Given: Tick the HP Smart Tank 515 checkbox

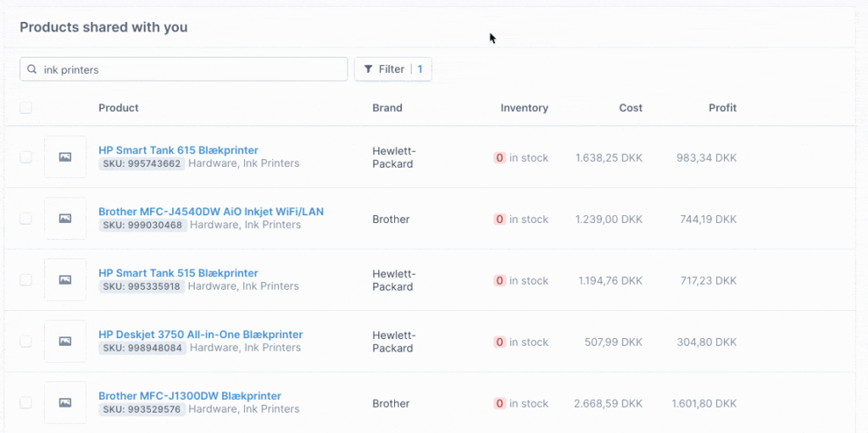Looking at the screenshot, I should click(26, 280).
